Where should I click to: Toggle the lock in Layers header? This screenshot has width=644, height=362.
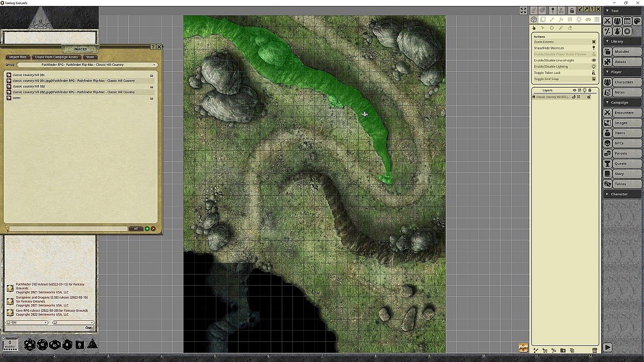pos(590,90)
